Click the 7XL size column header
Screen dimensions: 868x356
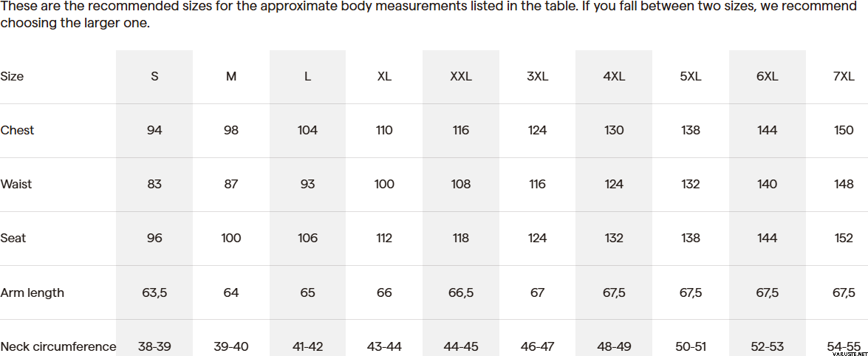coord(844,76)
